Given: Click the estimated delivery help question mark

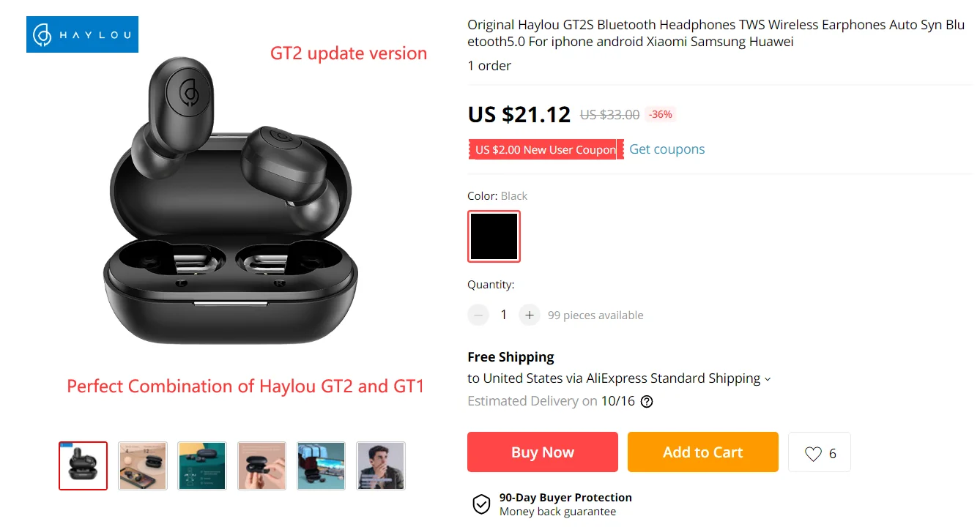Looking at the screenshot, I should 647,401.
